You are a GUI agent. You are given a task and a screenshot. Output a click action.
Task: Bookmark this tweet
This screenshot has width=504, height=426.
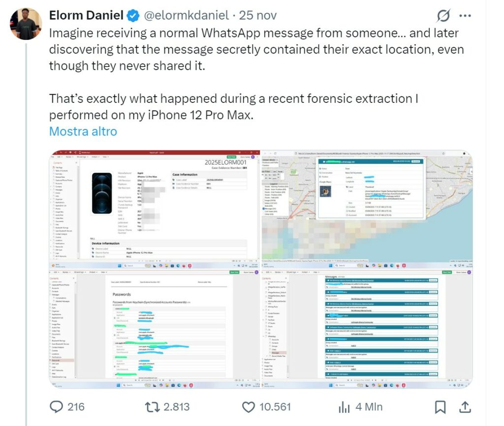(441, 406)
